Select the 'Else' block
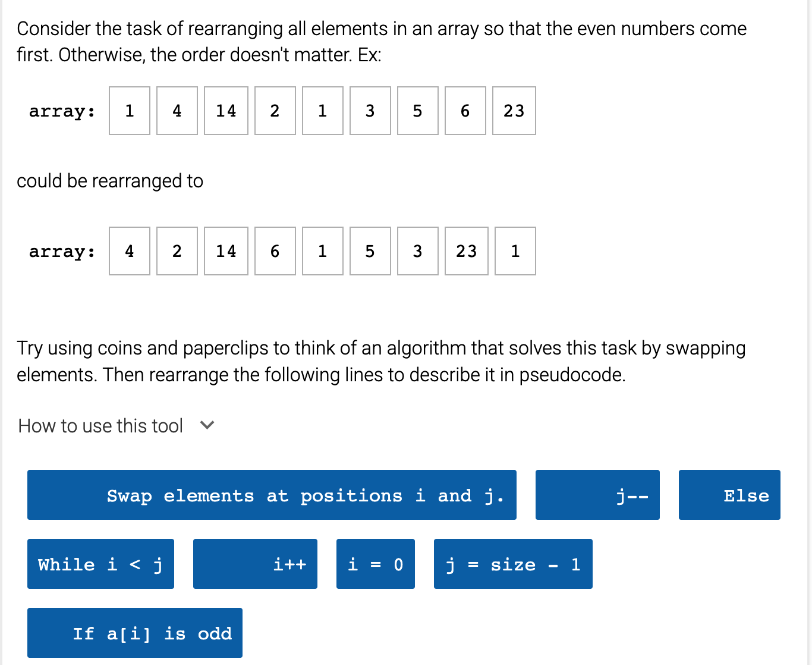Image resolution: width=812 pixels, height=665 pixels. coord(729,495)
